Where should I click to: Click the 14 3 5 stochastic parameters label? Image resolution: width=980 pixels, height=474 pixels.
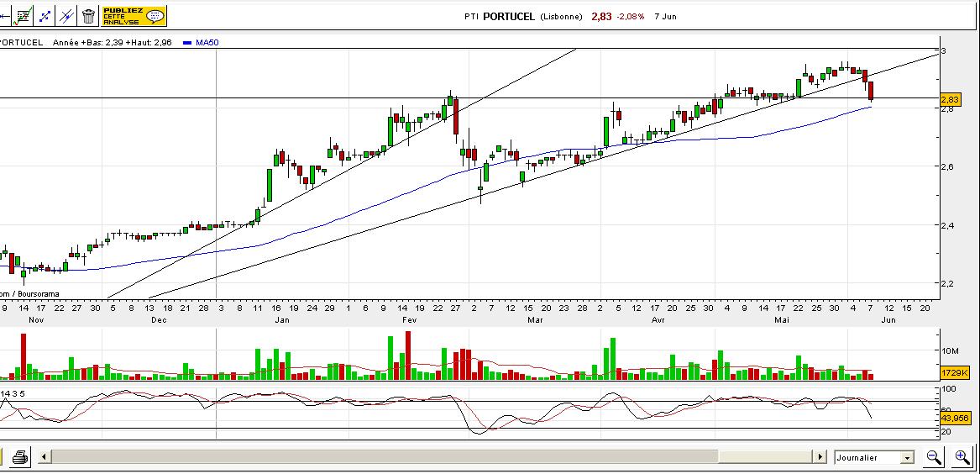[13, 394]
